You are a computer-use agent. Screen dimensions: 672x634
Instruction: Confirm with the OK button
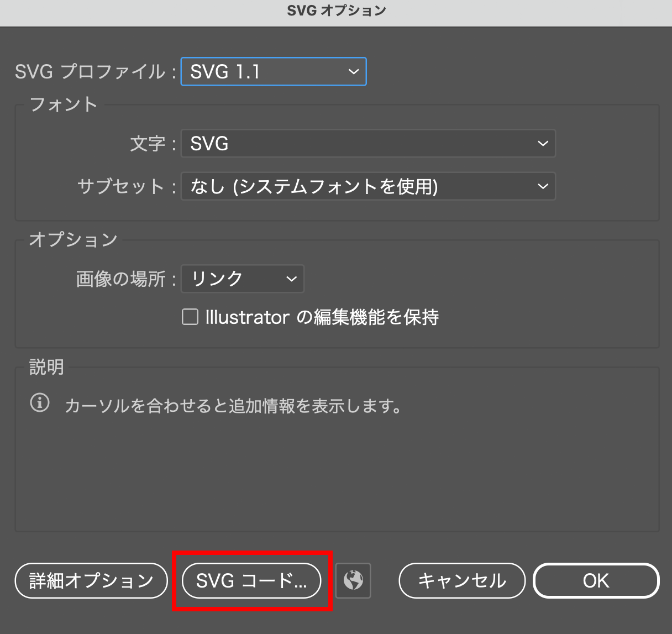tap(596, 580)
